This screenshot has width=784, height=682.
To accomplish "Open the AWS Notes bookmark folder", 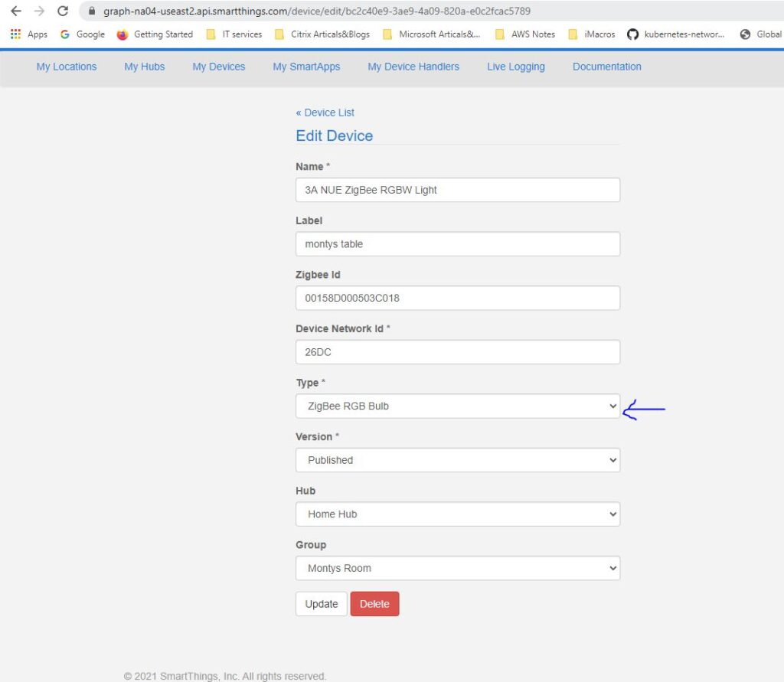I will coord(525,34).
